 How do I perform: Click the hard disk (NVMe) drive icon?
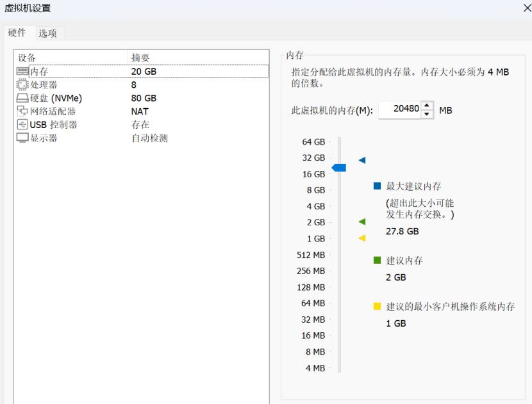(22, 98)
